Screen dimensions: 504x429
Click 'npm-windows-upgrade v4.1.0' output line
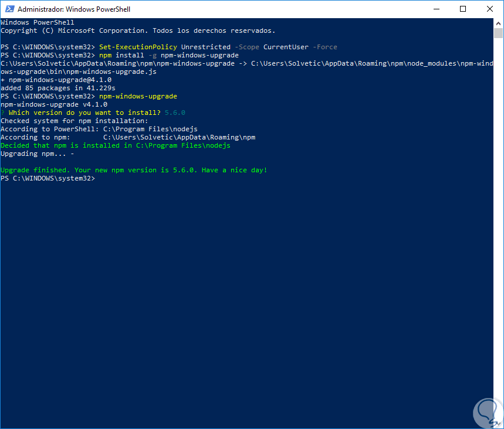pyautogui.click(x=54, y=104)
